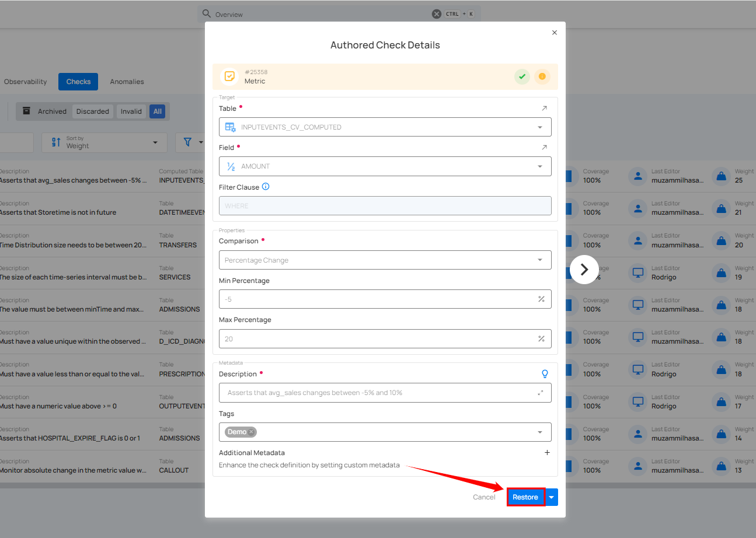
Task: Click the sort order icon
Action: tap(56, 142)
